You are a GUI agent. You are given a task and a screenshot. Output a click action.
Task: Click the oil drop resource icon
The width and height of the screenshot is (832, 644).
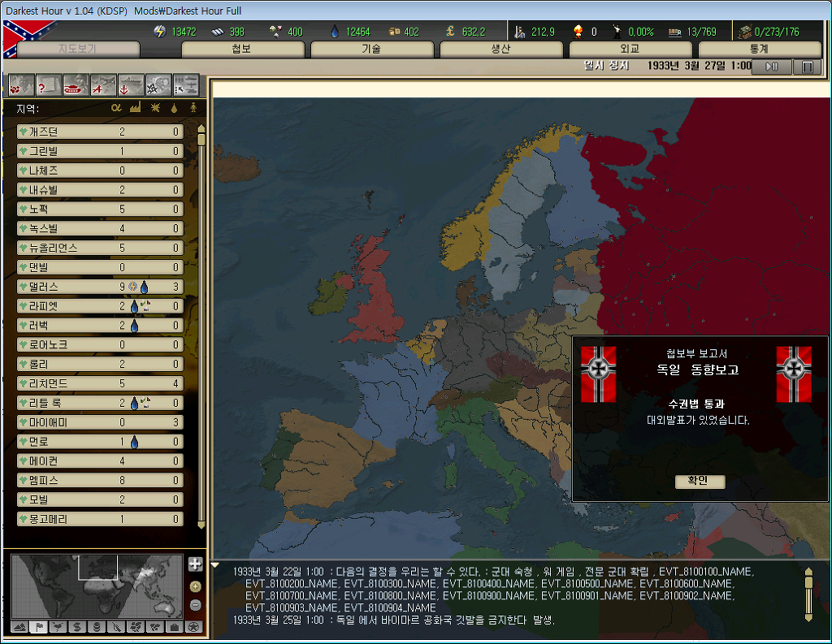334,32
